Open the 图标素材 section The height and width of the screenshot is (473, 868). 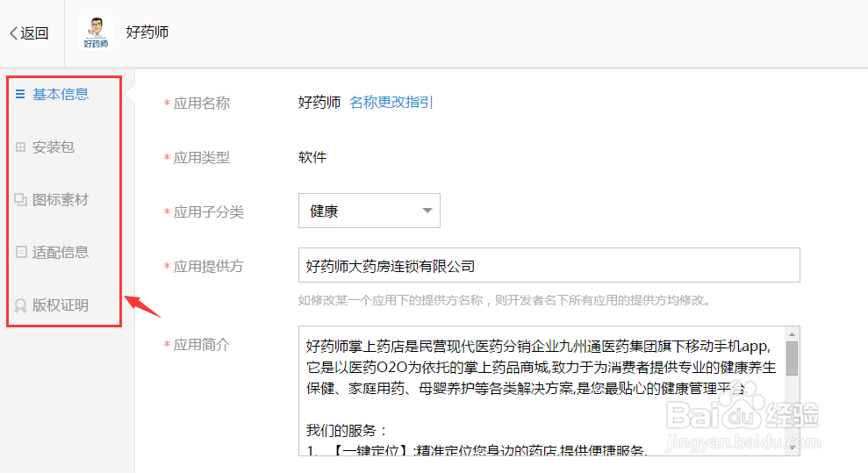pos(60,200)
